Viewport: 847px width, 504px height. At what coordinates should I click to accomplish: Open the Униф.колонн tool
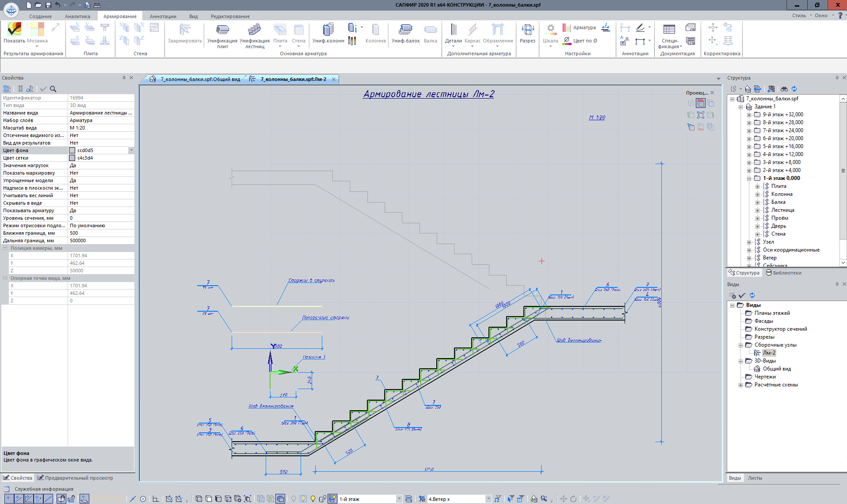click(x=328, y=31)
